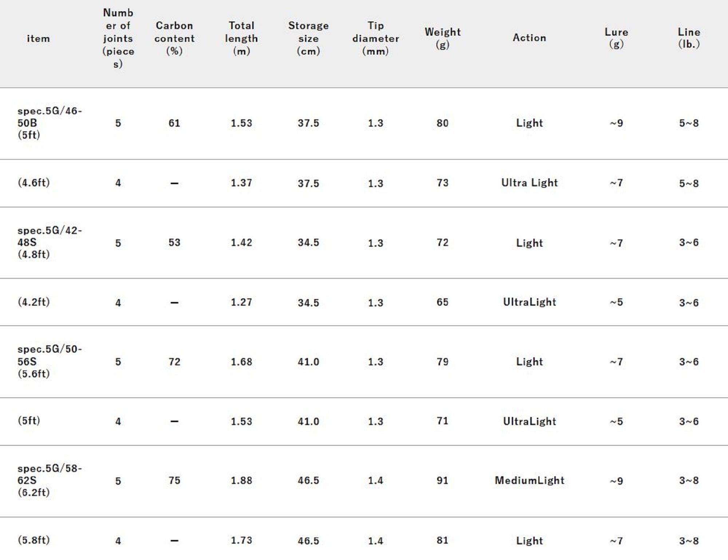Click the total length value 1.88

pyautogui.click(x=241, y=480)
